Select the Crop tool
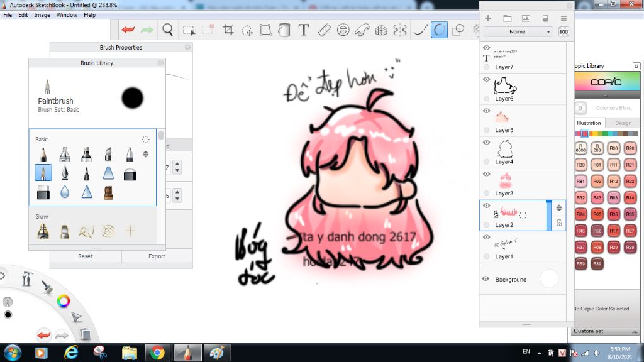The width and height of the screenshot is (644, 362). point(228,30)
